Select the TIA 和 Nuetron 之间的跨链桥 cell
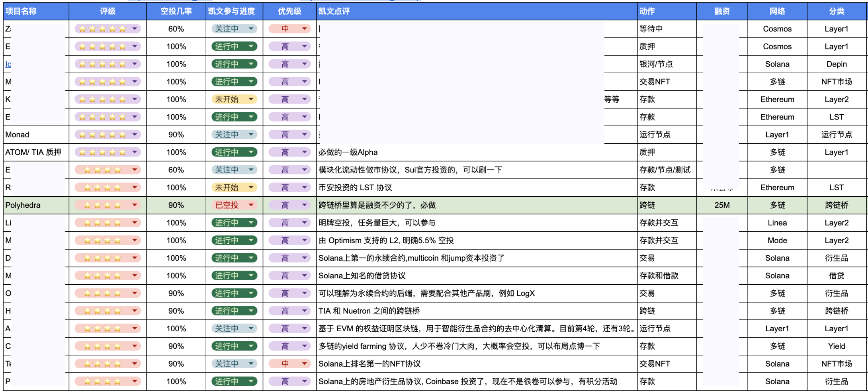 (x=477, y=311)
